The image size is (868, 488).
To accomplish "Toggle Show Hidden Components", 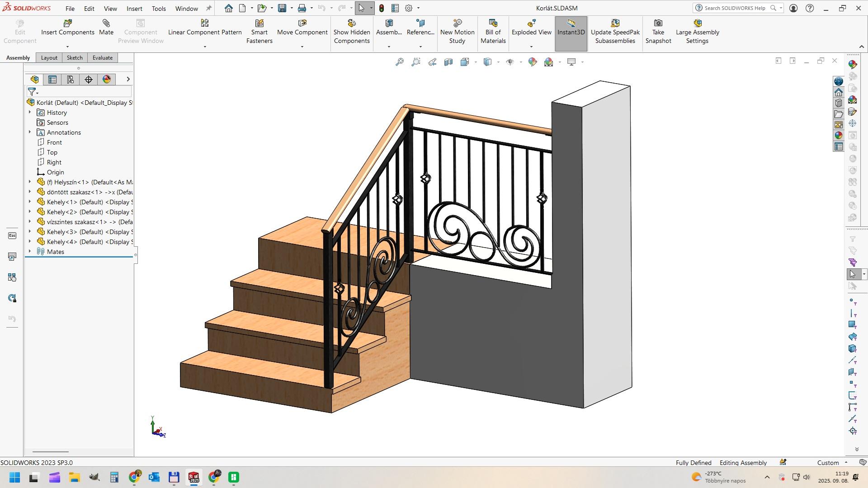I will [351, 23].
